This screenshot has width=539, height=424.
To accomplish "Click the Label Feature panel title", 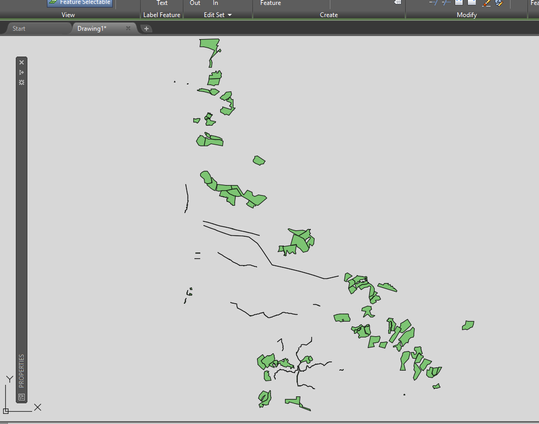I will pos(162,15).
